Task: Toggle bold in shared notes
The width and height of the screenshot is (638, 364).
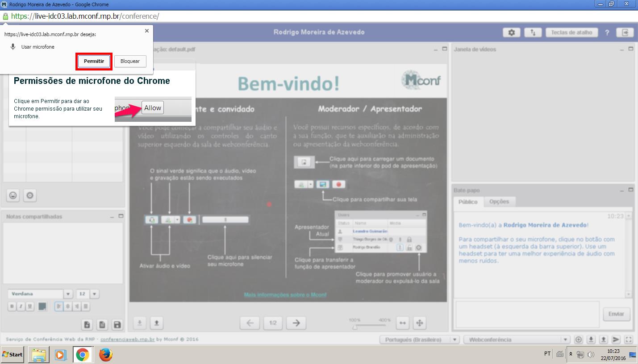Action: pyautogui.click(x=12, y=306)
